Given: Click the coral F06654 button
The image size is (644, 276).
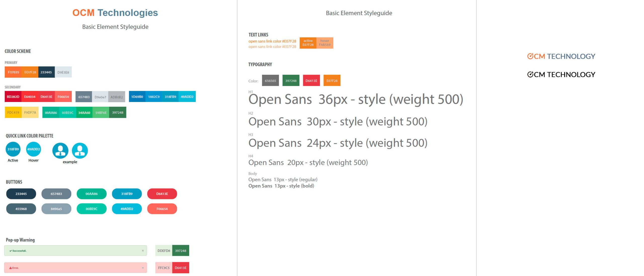Looking at the screenshot, I should tap(162, 208).
